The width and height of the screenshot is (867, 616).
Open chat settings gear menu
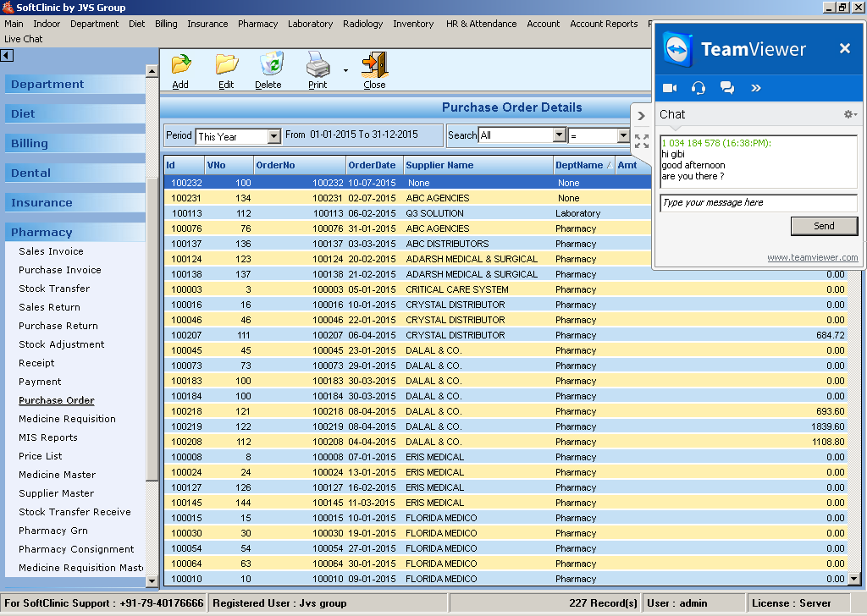tap(849, 114)
